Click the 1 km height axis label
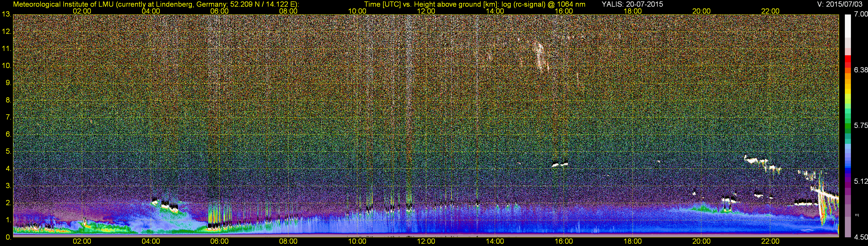868x246 pixels. tap(8, 220)
